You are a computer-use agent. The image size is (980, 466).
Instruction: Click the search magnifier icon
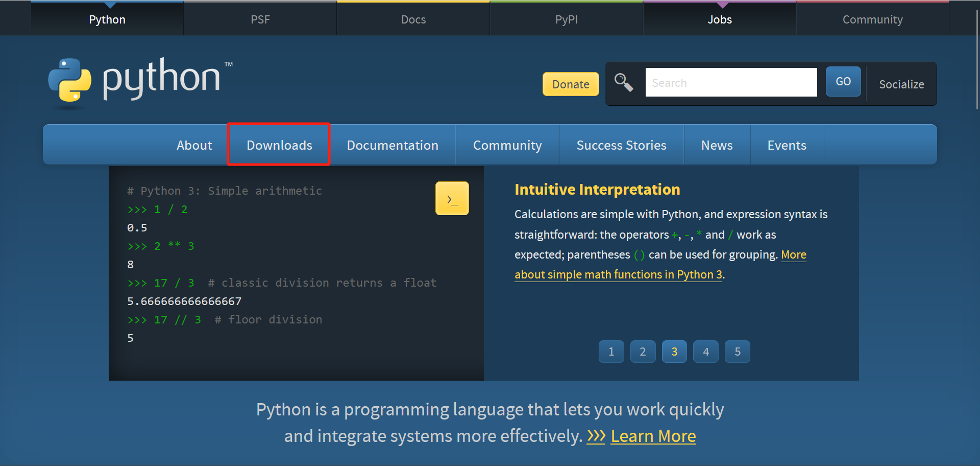pyautogui.click(x=624, y=82)
